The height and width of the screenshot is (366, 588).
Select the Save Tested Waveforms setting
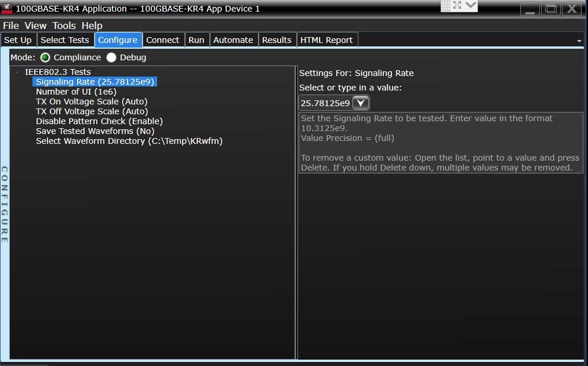[95, 131]
